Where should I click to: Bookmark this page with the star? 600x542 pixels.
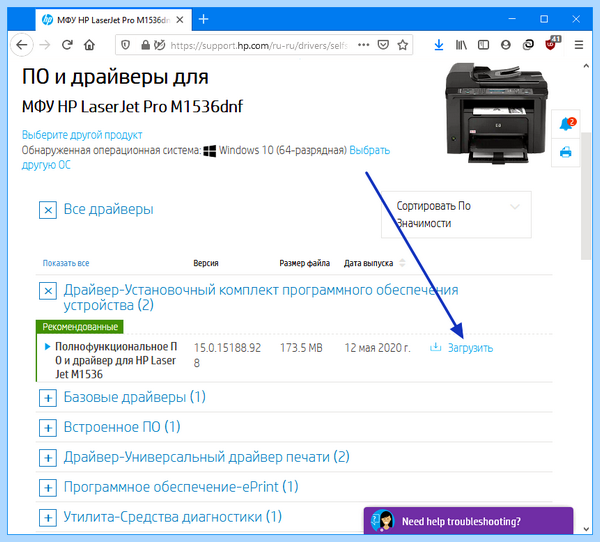(403, 45)
